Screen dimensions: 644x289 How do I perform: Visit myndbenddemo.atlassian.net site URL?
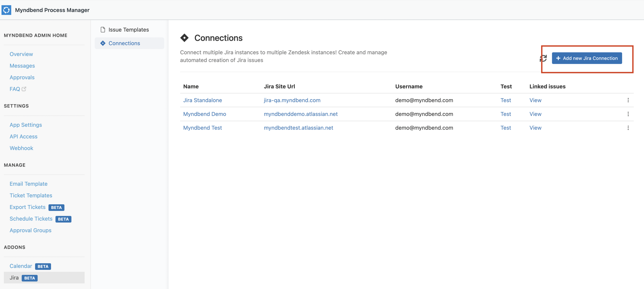301,114
